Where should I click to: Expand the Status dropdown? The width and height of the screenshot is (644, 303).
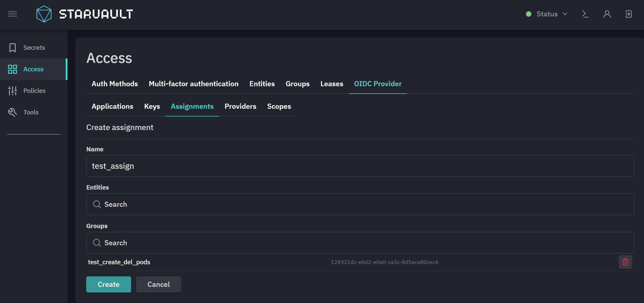(x=552, y=14)
